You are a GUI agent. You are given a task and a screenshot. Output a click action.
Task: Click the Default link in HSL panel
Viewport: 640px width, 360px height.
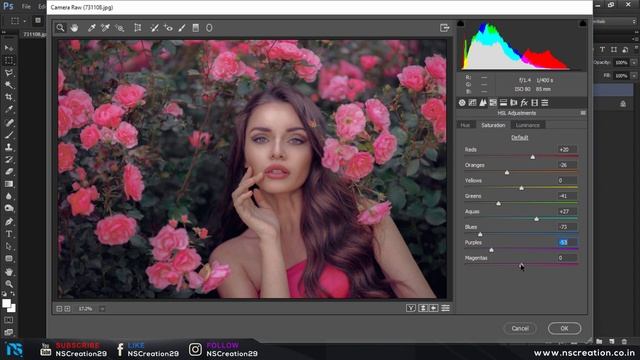click(x=520, y=138)
